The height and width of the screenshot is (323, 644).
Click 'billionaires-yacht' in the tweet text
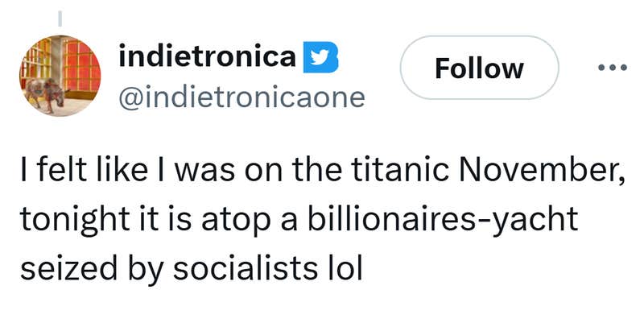click(x=458, y=221)
